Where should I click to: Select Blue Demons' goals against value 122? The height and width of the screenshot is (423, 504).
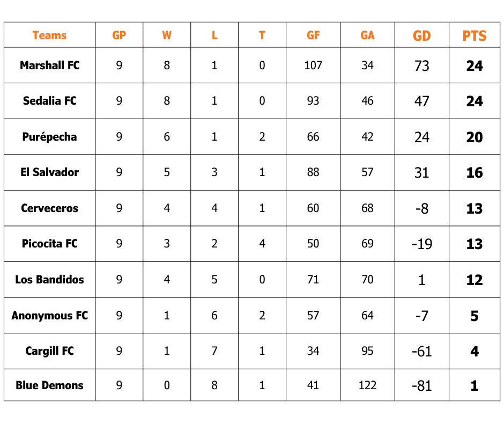pyautogui.click(x=367, y=385)
